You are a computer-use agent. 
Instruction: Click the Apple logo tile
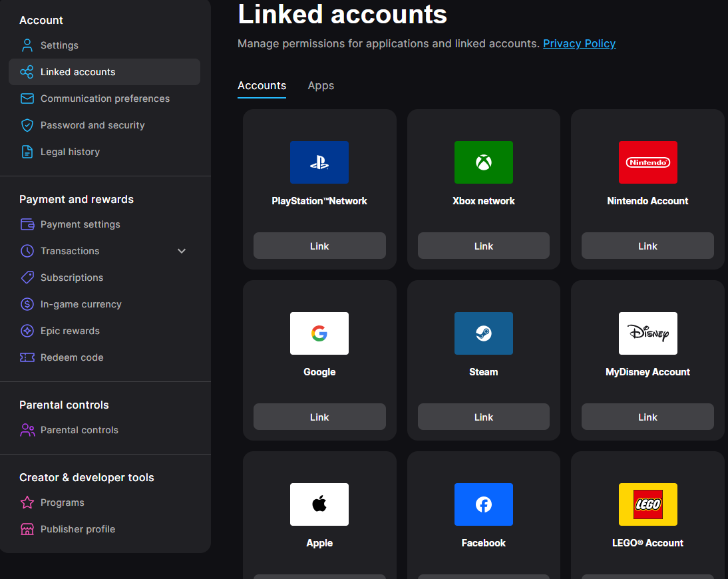(x=319, y=504)
